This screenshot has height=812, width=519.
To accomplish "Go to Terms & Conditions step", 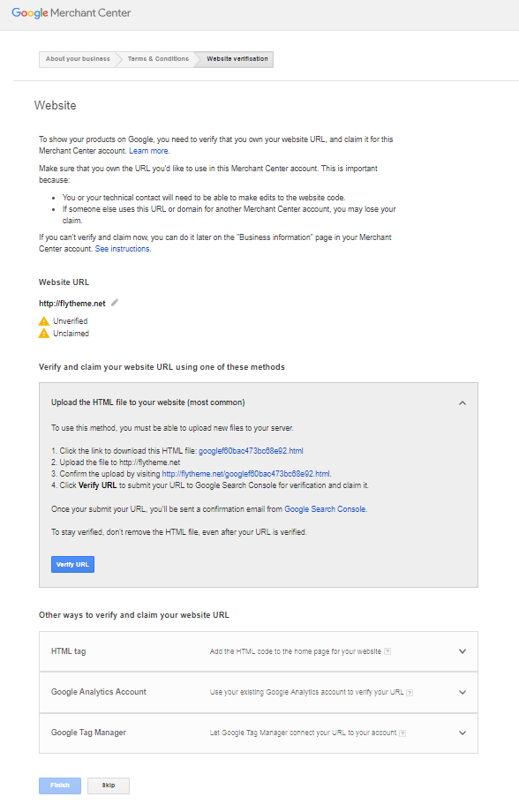I will point(158,59).
